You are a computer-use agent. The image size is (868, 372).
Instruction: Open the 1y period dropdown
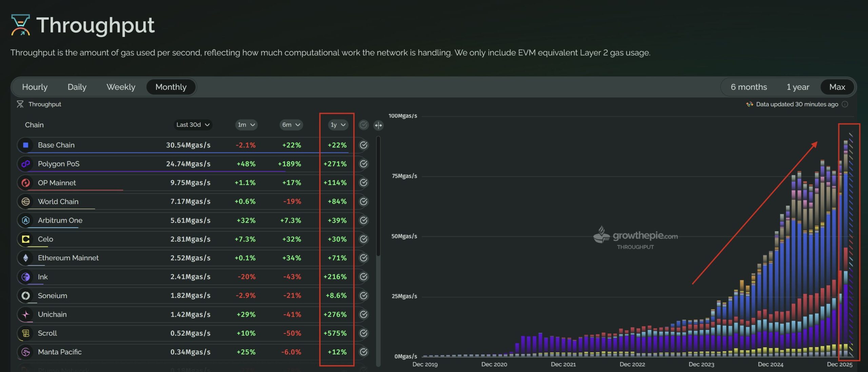(337, 125)
